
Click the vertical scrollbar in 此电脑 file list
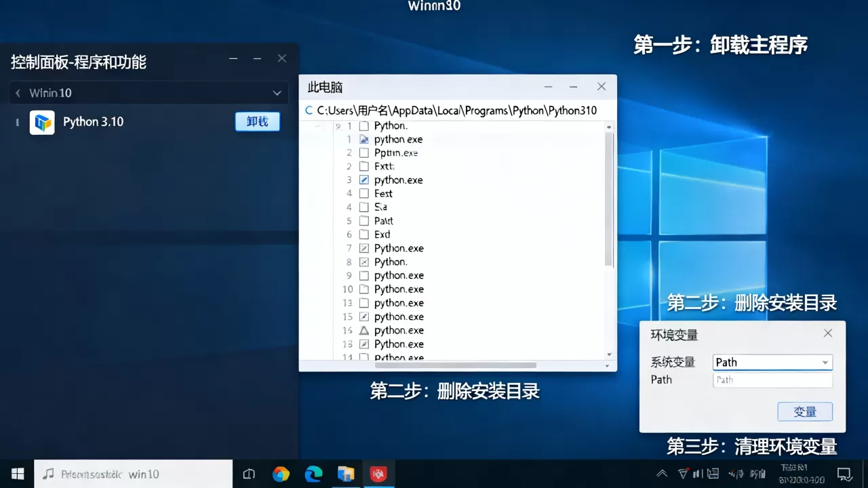pyautogui.click(x=609, y=199)
